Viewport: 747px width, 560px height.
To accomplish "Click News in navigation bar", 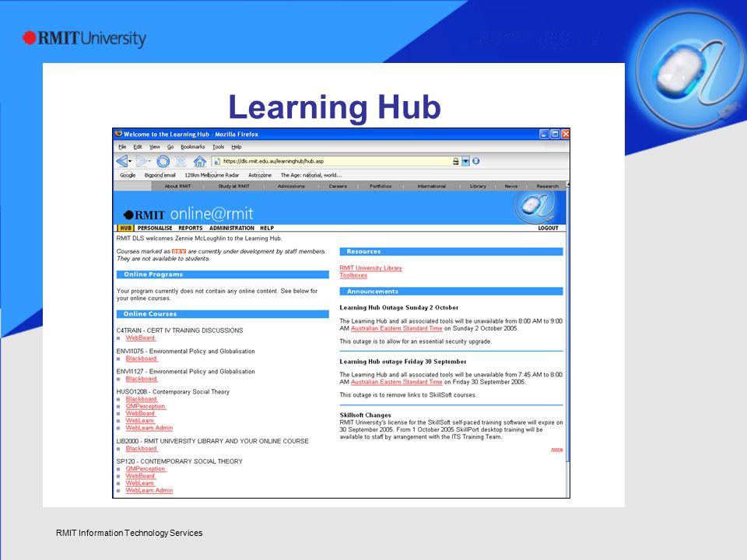I will tap(511, 186).
